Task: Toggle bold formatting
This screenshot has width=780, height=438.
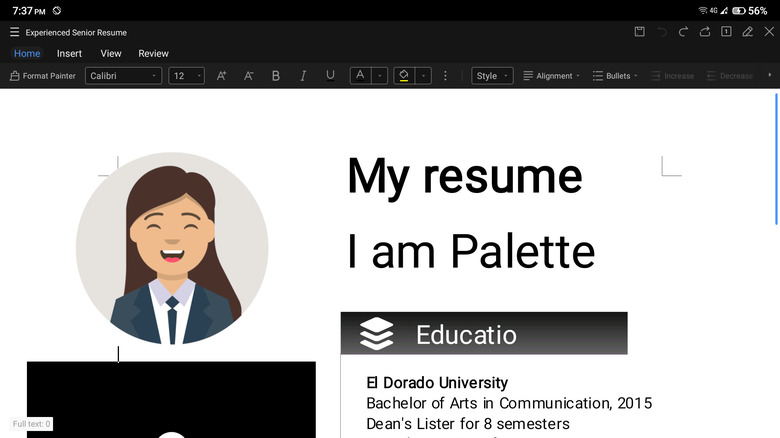Action: click(276, 76)
